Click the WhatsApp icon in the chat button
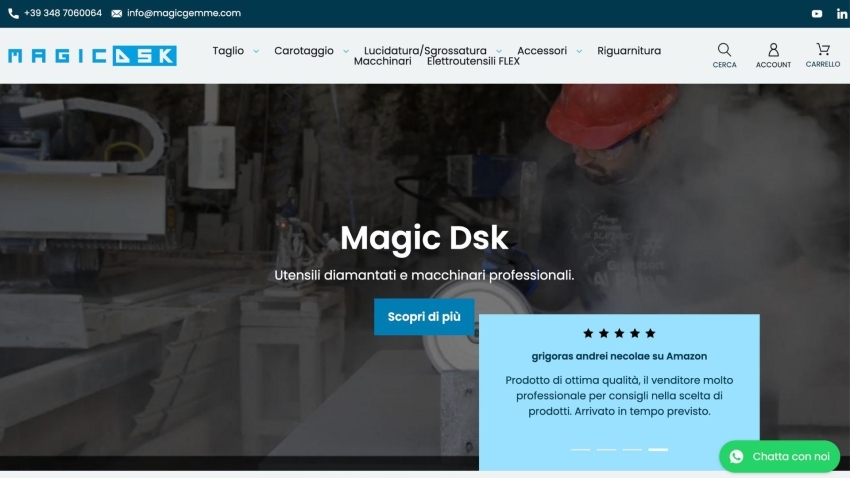 click(737, 457)
